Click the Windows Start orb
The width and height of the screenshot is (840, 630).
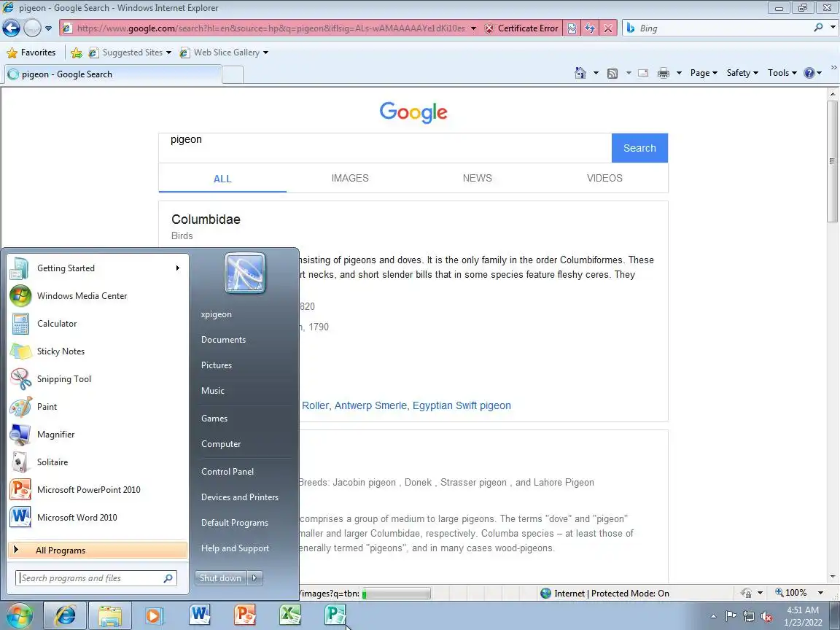pos(20,615)
